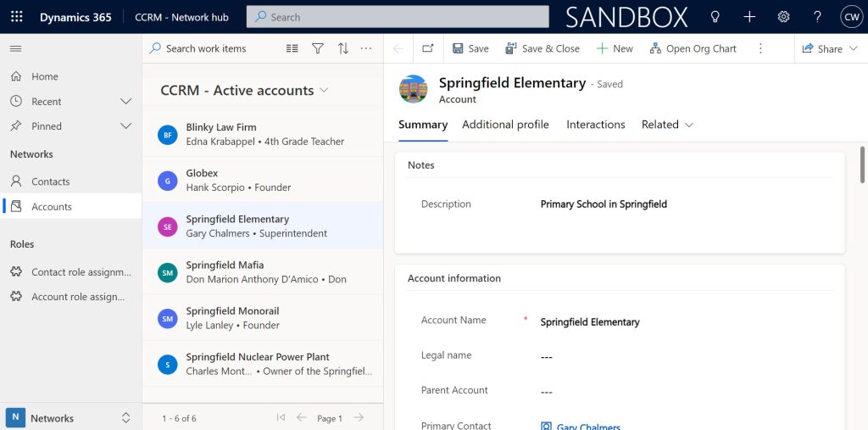Open the question mark help icon

pos(817,17)
